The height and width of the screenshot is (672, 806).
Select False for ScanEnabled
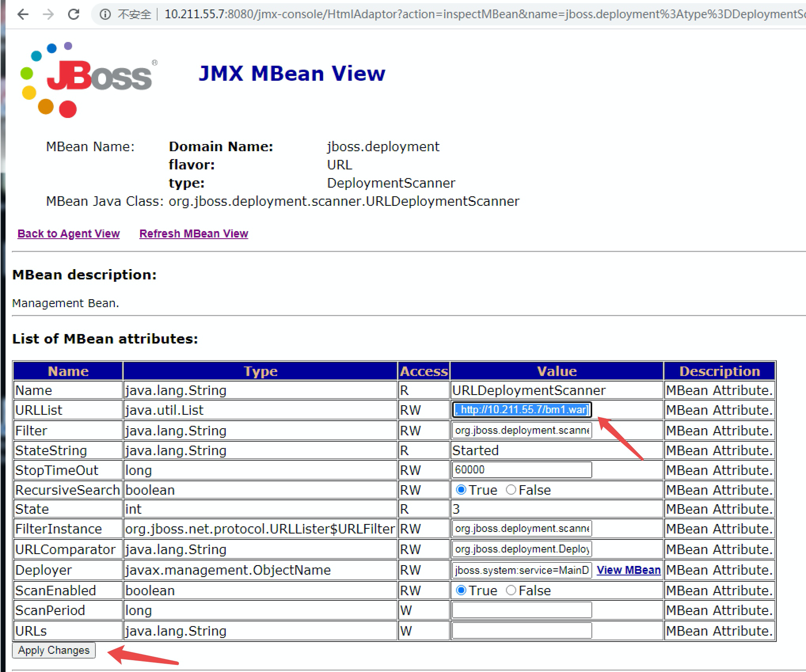pyautogui.click(x=511, y=590)
